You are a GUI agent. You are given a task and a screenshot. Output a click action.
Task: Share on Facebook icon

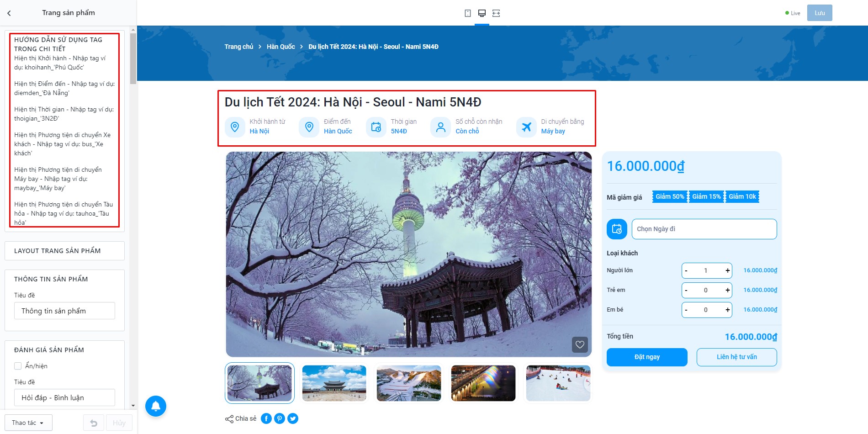pyautogui.click(x=266, y=418)
